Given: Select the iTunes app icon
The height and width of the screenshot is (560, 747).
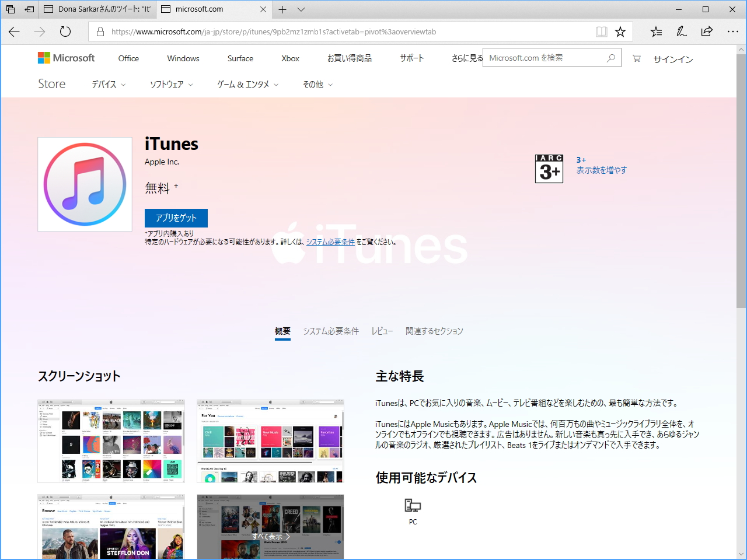Looking at the screenshot, I should (85, 184).
